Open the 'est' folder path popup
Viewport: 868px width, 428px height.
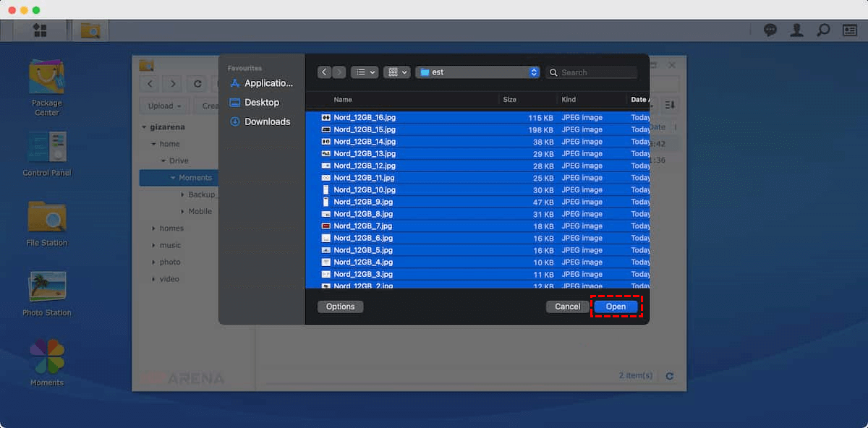point(477,72)
